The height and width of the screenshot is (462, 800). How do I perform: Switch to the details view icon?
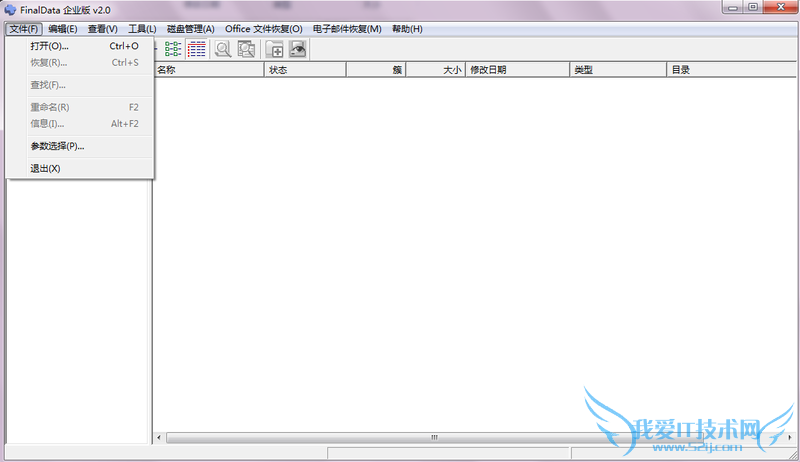click(196, 49)
